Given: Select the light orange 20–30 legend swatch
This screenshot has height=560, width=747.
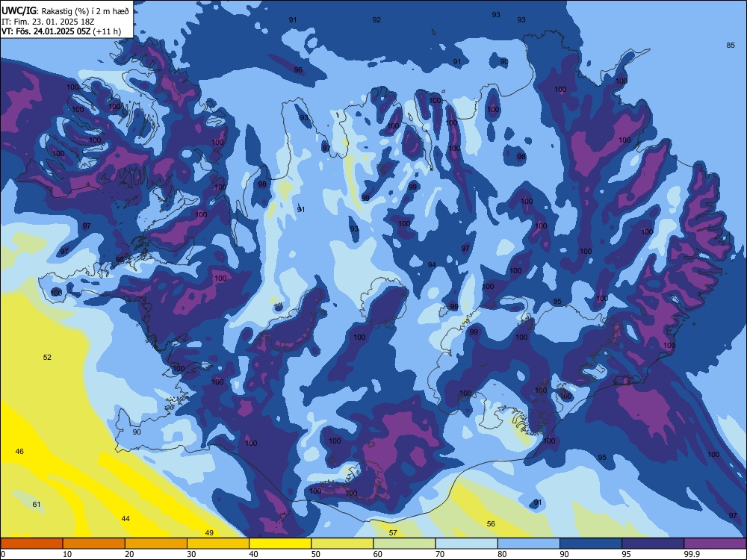Looking at the screenshot, I should pos(156,544).
